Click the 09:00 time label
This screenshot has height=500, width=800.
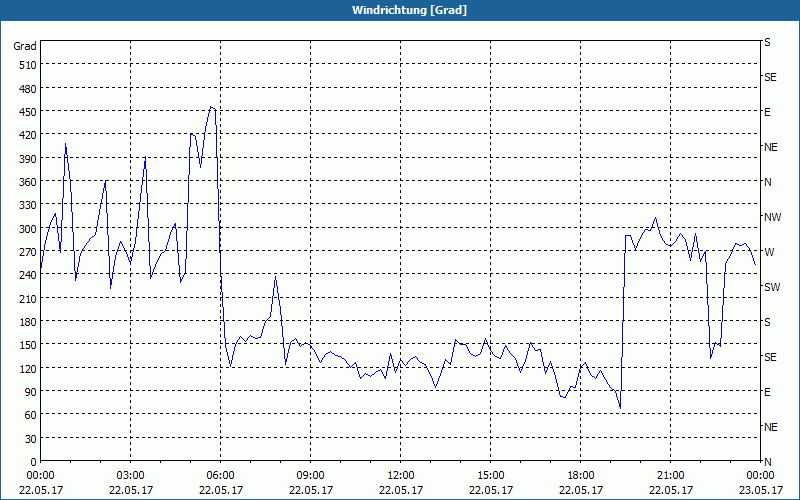(x=311, y=476)
